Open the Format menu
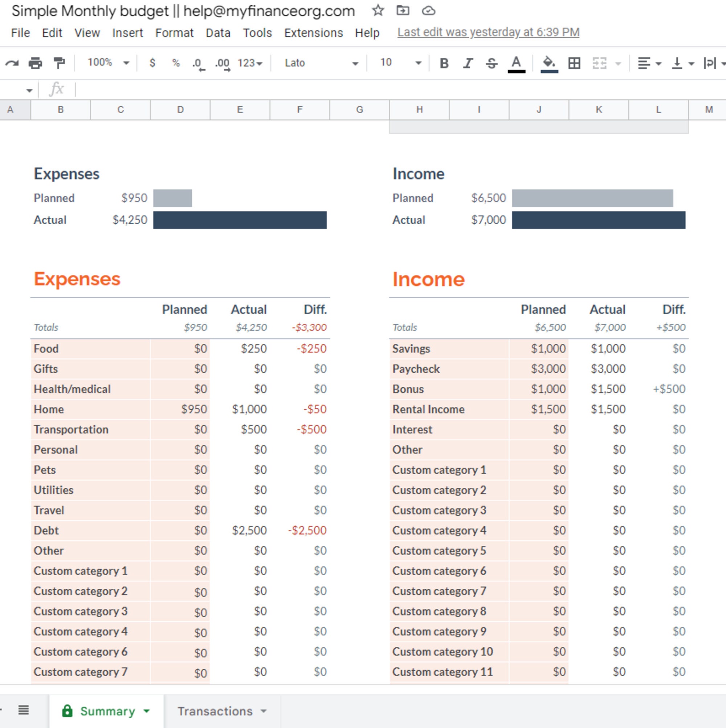The width and height of the screenshot is (726, 728). click(x=174, y=33)
